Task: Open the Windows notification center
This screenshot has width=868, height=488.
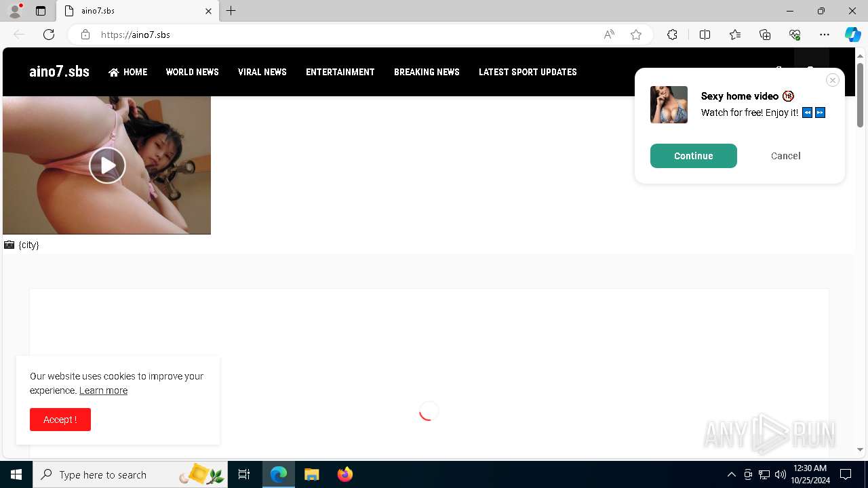Action: click(846, 474)
